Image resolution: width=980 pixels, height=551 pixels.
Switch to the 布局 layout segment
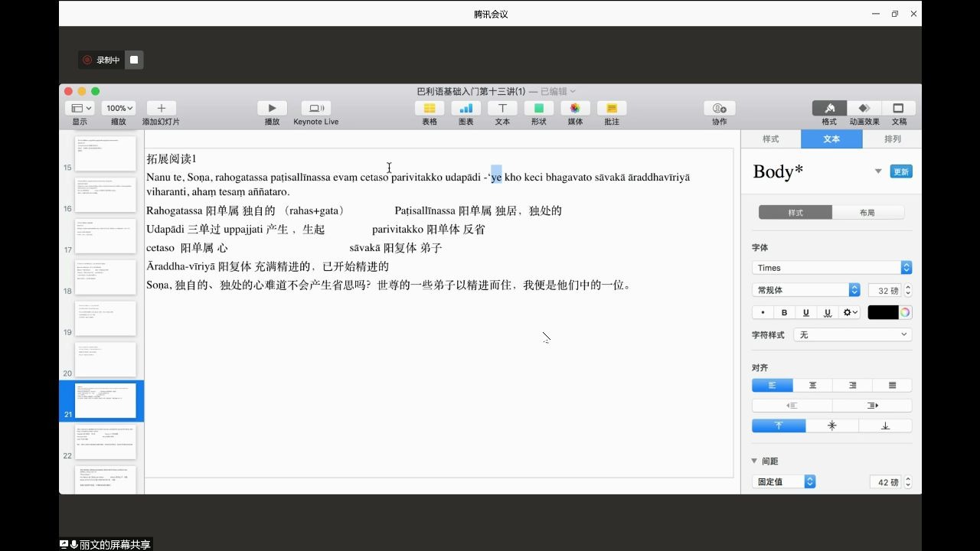pos(867,213)
